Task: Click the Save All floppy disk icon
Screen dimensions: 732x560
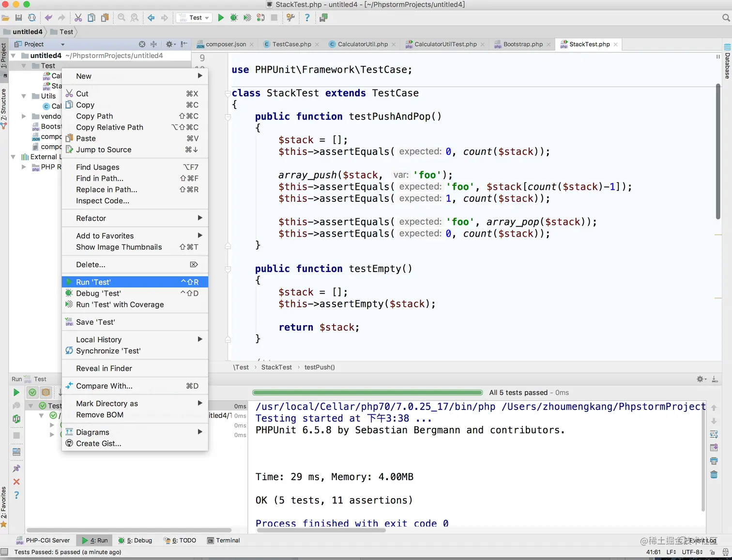Action: tap(18, 18)
